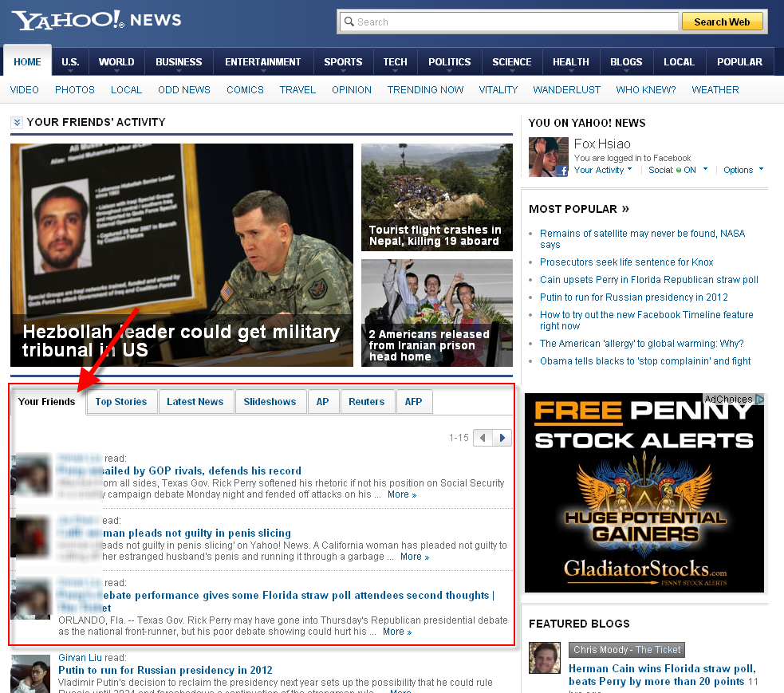Open the LOCAL tab in main navigation
Viewport: 784px width, 693px height.
(679, 62)
